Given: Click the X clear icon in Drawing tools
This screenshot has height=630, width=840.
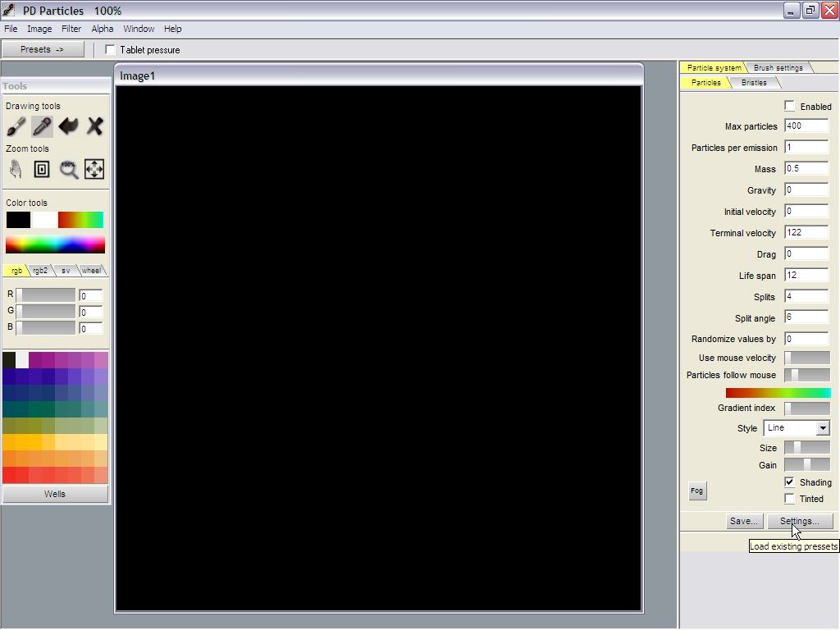Looking at the screenshot, I should [94, 126].
